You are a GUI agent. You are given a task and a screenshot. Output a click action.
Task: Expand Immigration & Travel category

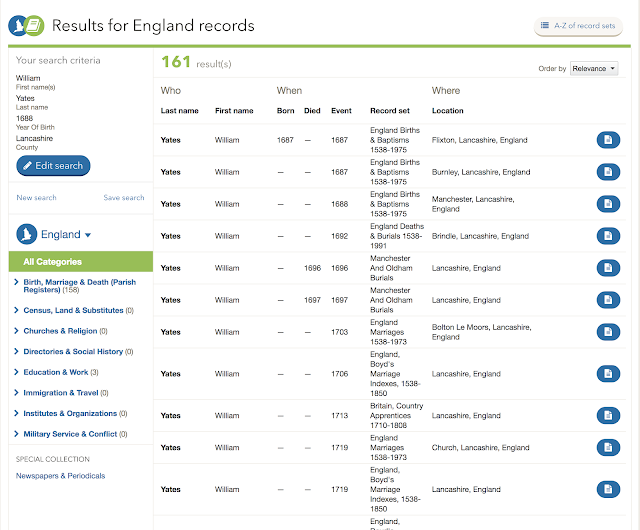[61, 393]
